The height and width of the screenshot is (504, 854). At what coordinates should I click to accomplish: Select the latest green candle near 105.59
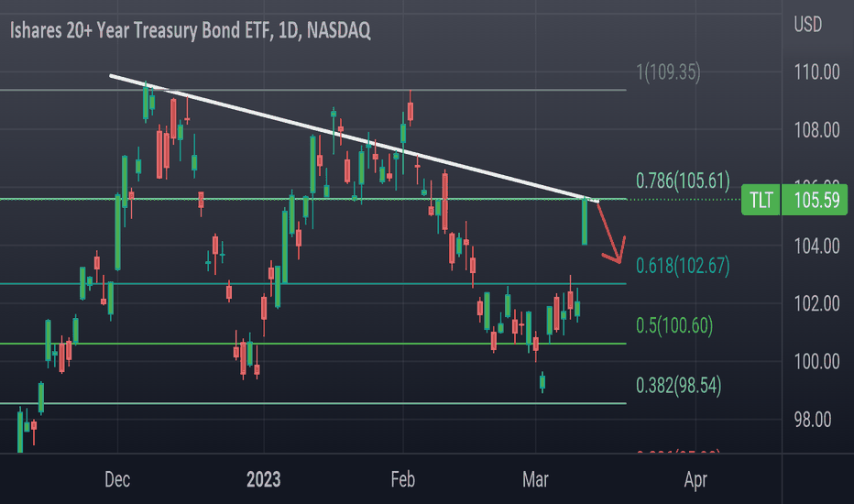click(585, 222)
